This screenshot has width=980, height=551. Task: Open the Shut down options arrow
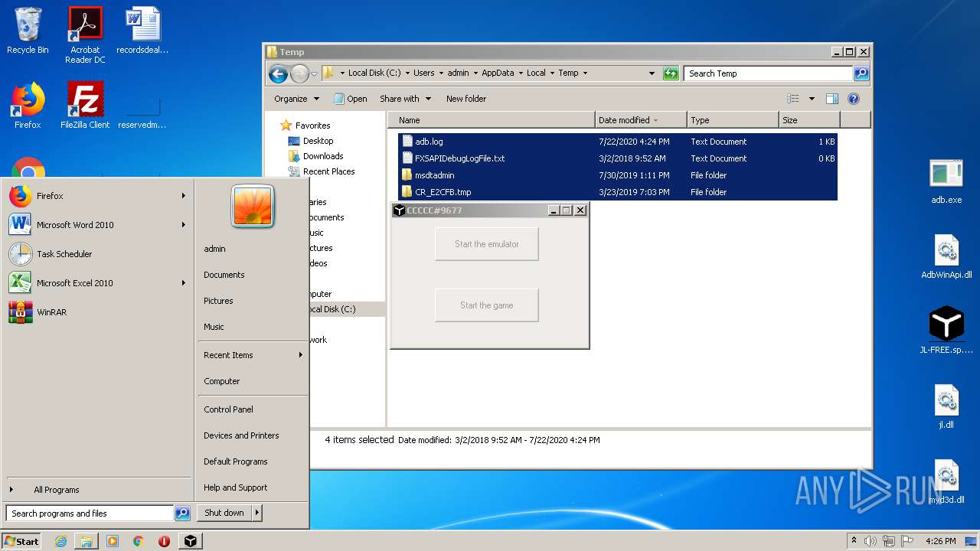(257, 513)
